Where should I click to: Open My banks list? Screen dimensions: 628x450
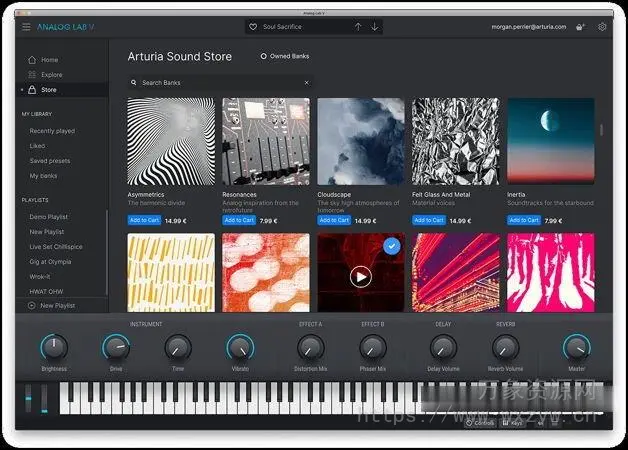click(43, 176)
